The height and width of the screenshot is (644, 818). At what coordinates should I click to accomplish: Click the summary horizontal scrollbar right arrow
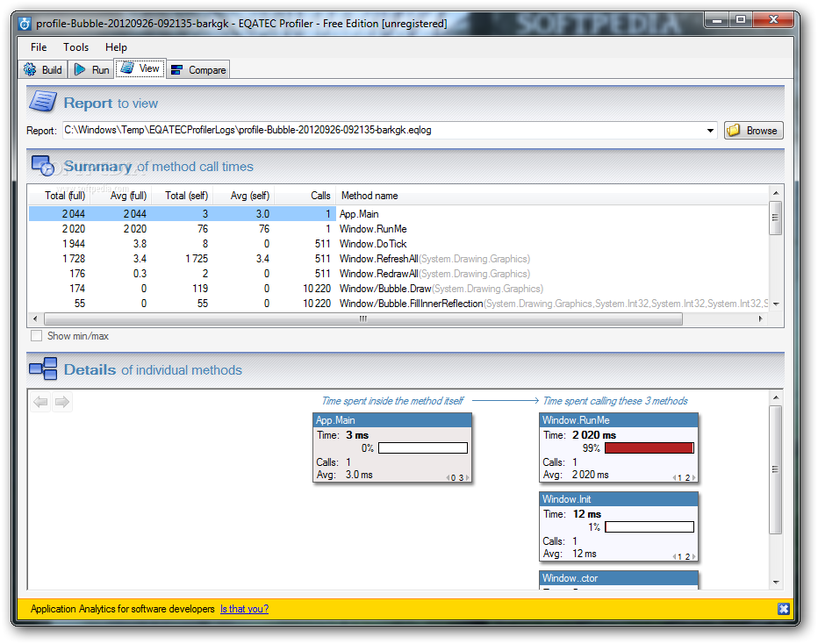click(761, 318)
